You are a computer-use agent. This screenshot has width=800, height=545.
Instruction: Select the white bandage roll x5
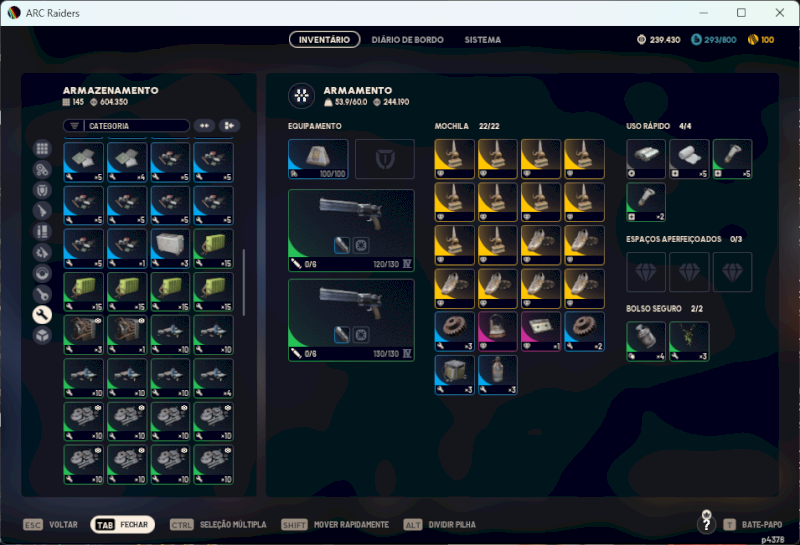tap(689, 159)
